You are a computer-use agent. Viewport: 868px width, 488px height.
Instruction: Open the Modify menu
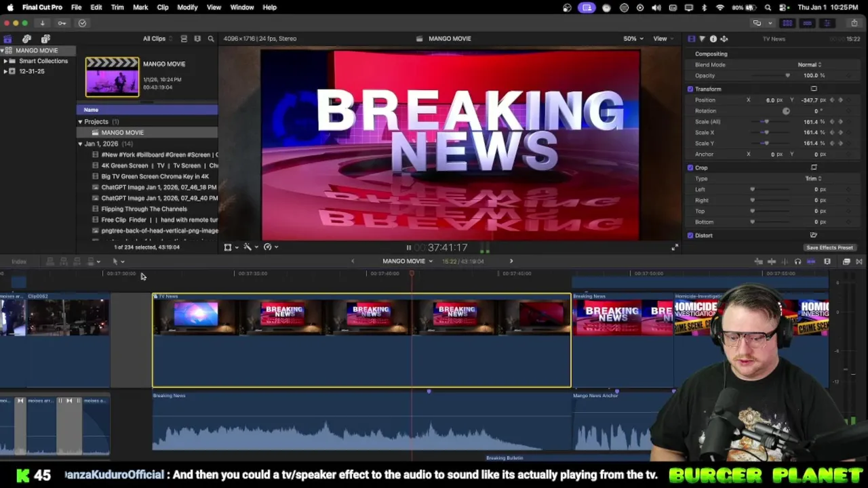click(187, 7)
